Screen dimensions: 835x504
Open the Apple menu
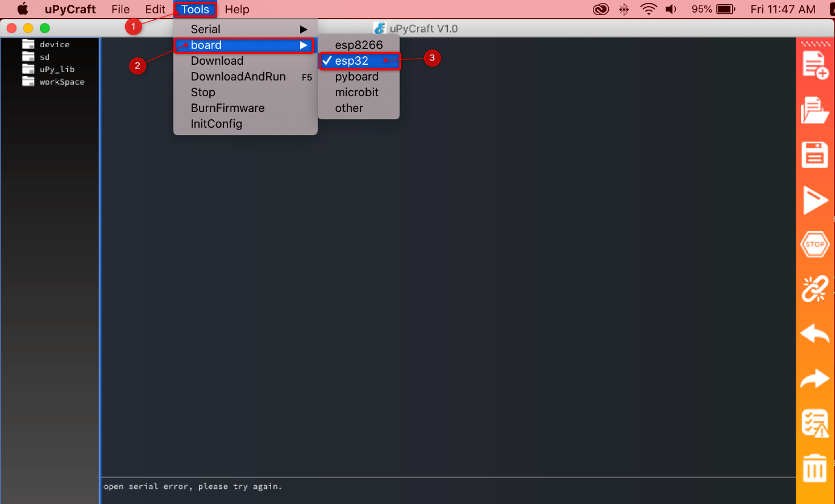coord(23,9)
